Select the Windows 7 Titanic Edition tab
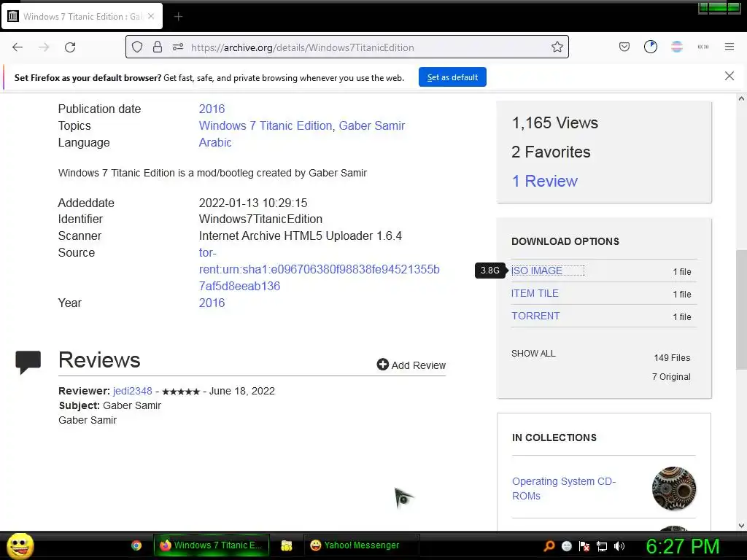Screen dimensions: 747x560 [82, 17]
